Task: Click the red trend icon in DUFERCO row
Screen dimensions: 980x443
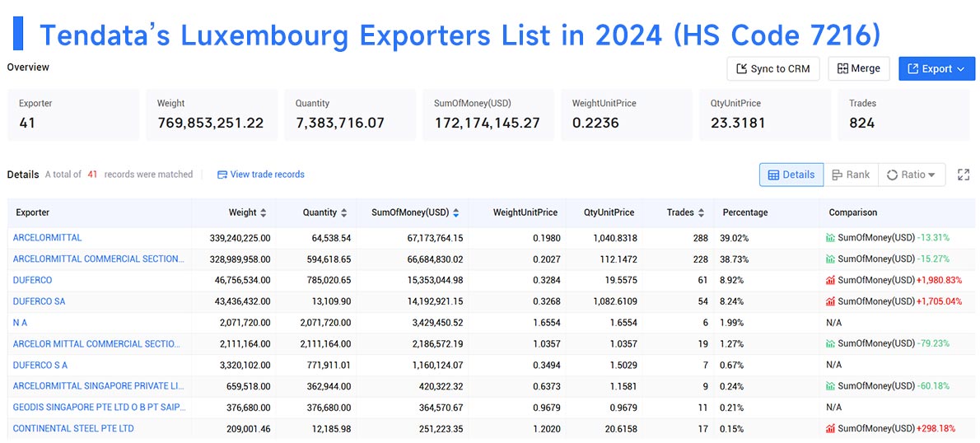Action: tap(830, 280)
